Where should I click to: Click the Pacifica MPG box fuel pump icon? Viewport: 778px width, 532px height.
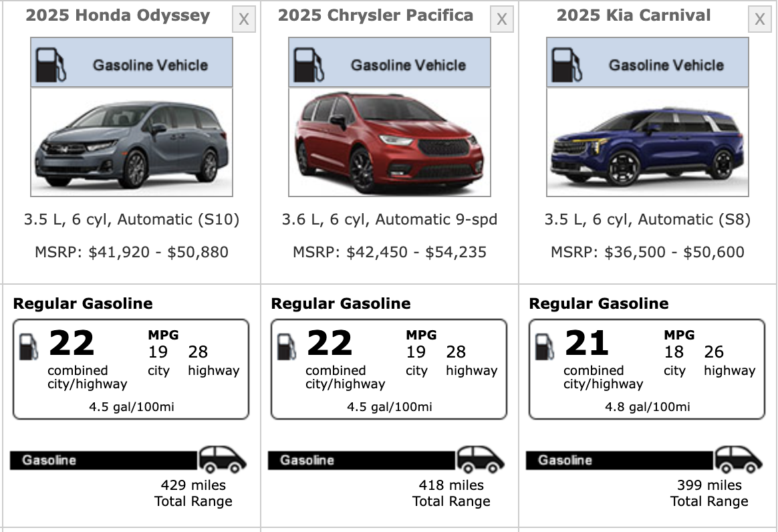point(287,346)
